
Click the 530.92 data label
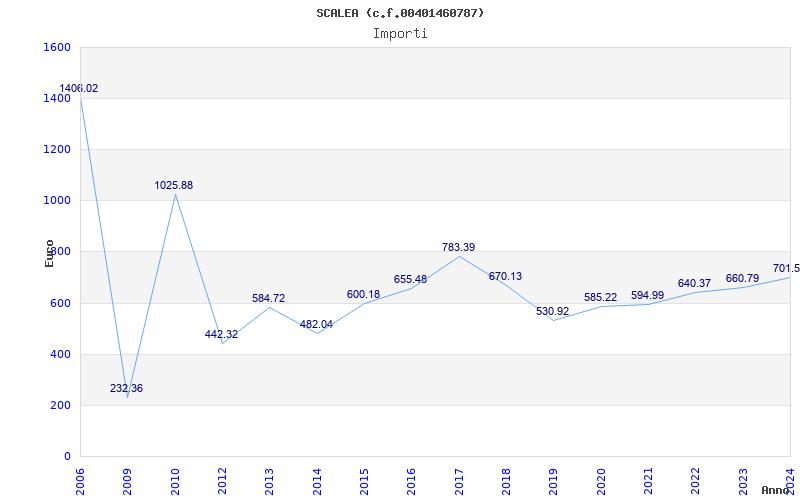[553, 311]
